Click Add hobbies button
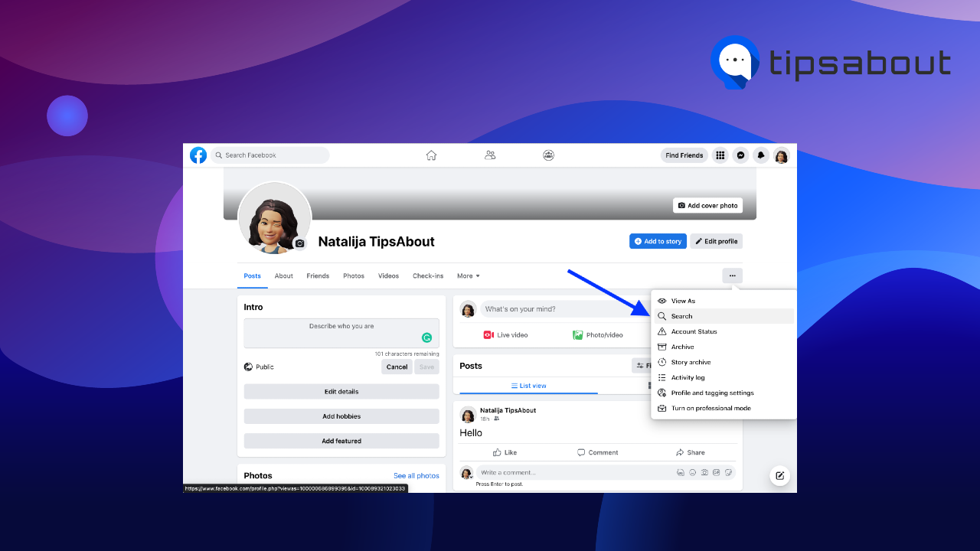 pyautogui.click(x=341, y=416)
